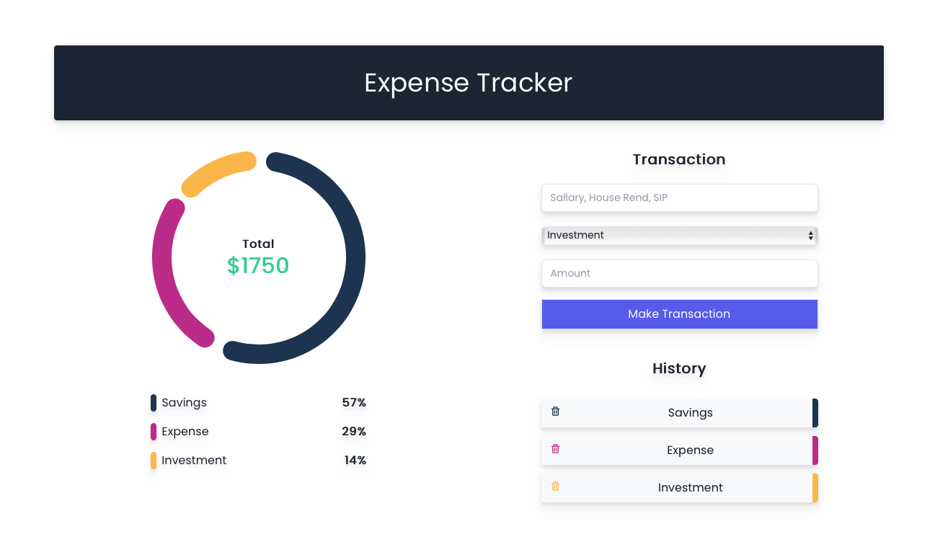Switch focus to the History section heading

[678, 368]
